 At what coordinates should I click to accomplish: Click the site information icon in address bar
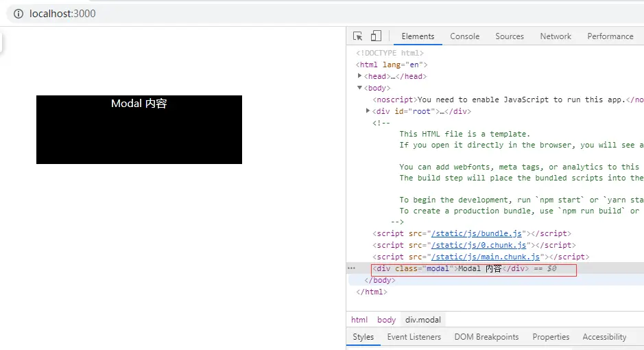click(x=19, y=14)
